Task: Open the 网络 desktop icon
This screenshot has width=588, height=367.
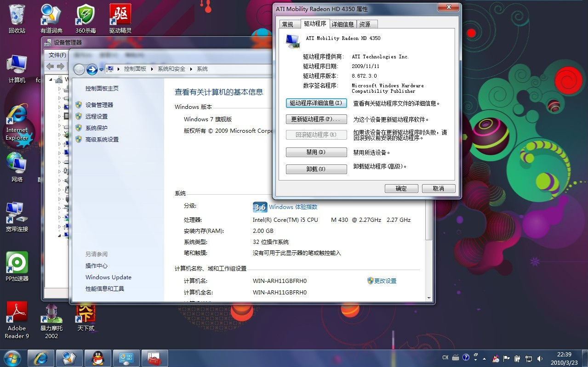Action: 17,168
